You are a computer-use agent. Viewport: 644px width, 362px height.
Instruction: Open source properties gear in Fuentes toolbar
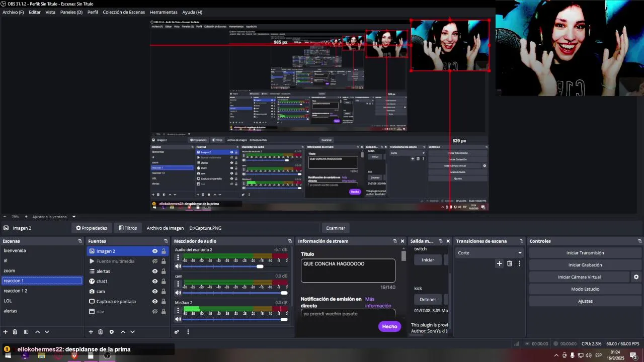click(x=112, y=332)
